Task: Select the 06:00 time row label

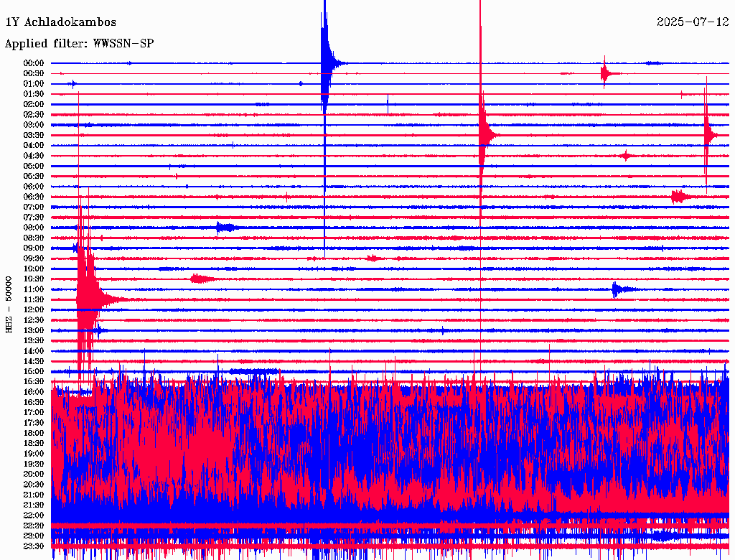Action: point(34,187)
